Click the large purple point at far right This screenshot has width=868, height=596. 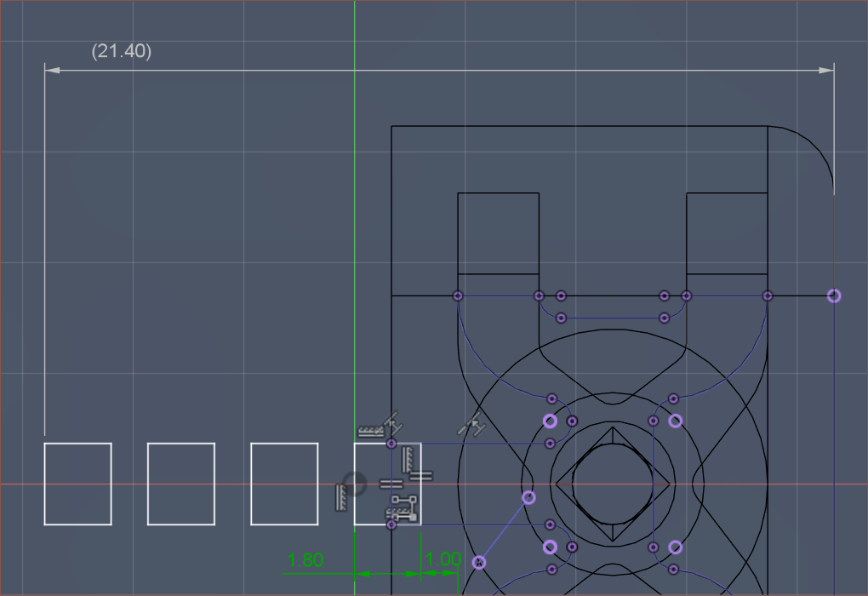(834, 296)
